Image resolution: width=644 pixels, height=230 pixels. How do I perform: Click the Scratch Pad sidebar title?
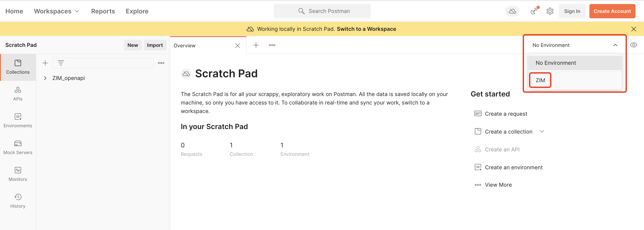point(21,45)
